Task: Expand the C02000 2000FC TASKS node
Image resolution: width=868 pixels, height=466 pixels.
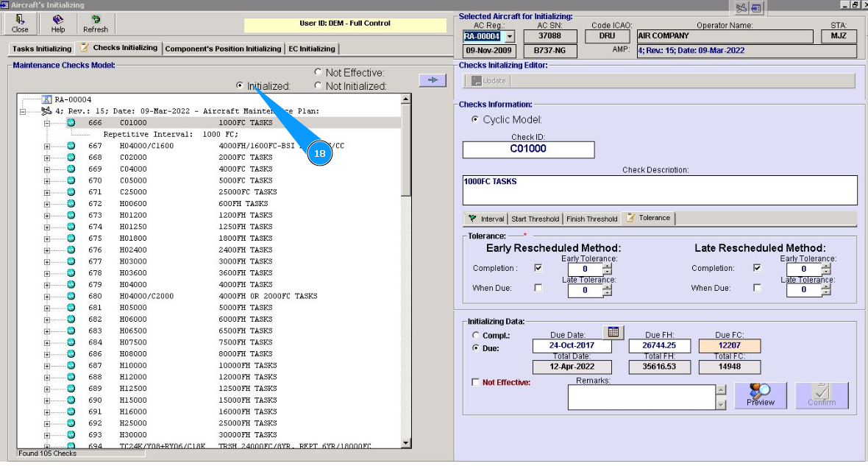Action: click(x=47, y=158)
